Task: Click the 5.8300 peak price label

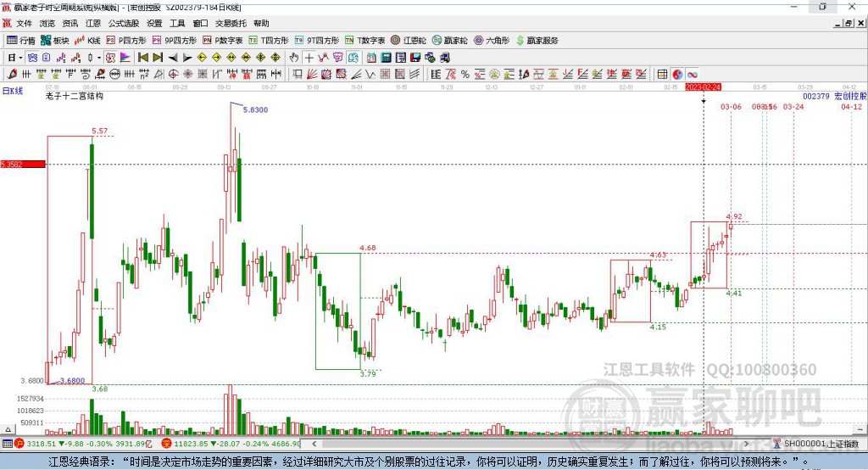Action: (x=255, y=109)
